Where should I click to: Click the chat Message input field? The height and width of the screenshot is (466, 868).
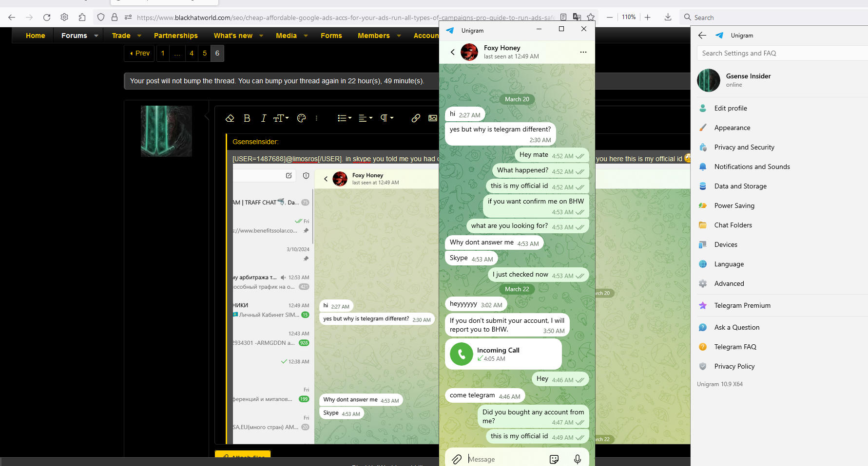(505, 459)
